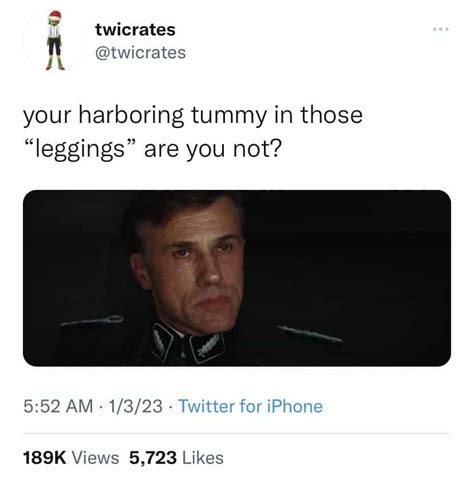This screenshot has height=481, width=474.
Task: Open the twicrates display name profile
Action: tap(135, 30)
